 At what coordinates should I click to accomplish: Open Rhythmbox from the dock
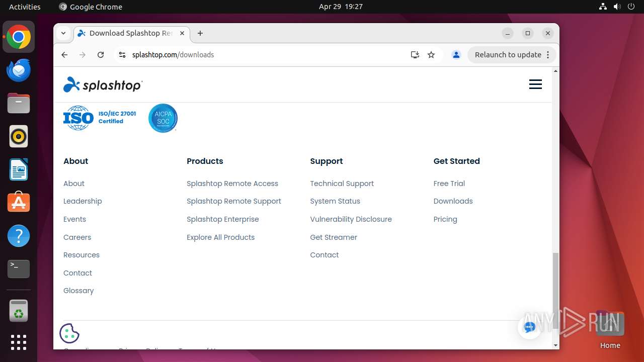pos(19,136)
